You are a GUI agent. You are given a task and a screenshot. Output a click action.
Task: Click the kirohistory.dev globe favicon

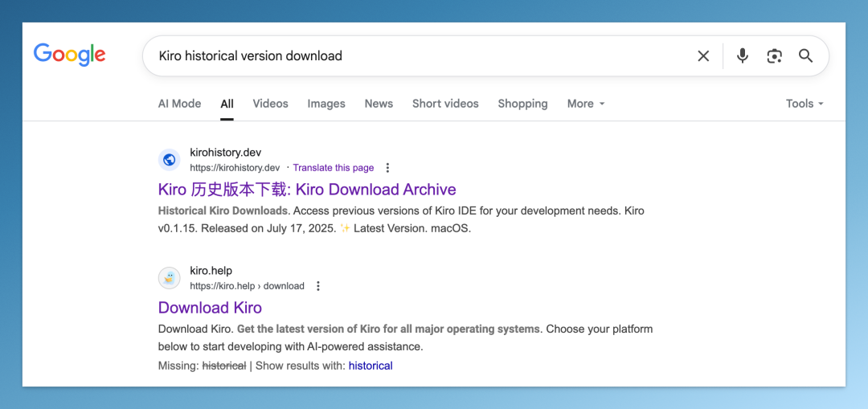170,160
